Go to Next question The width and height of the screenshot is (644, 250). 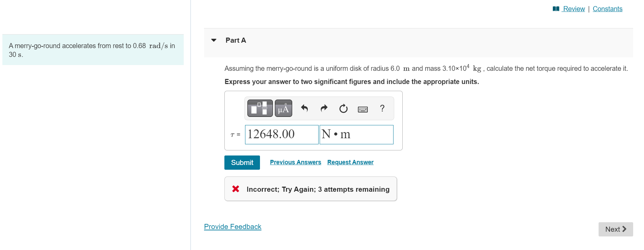616,229
